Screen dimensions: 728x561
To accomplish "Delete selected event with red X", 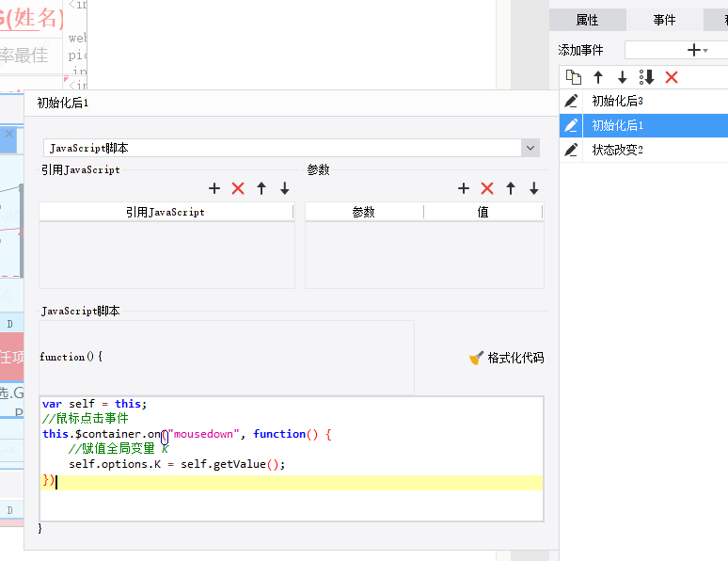I will (672, 77).
